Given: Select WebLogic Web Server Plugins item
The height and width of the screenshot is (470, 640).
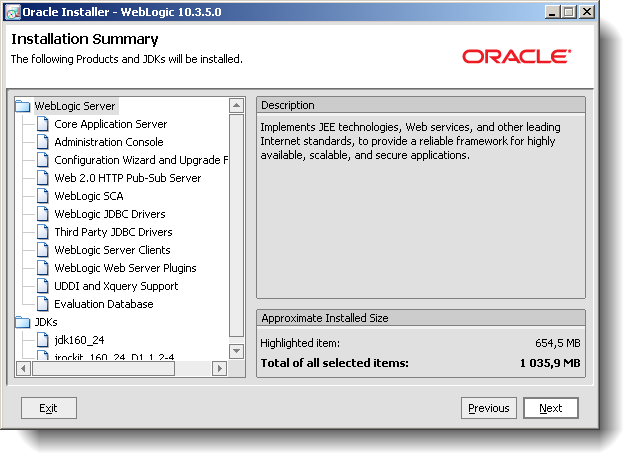Looking at the screenshot, I should (125, 268).
